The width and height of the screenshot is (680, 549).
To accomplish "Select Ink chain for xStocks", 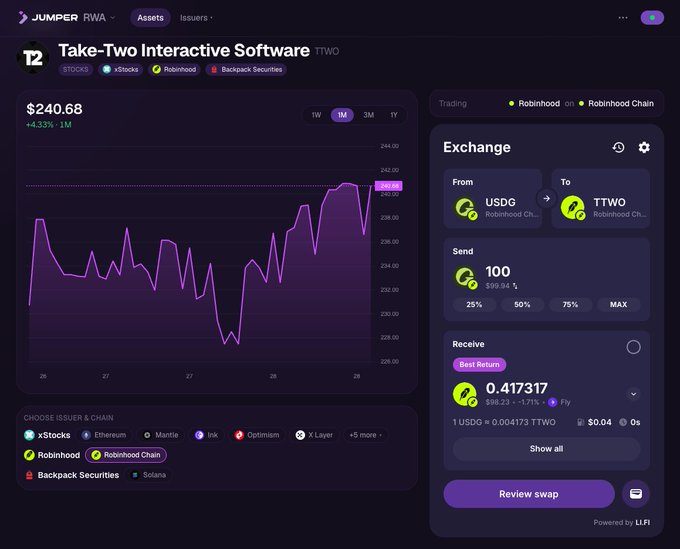I will click(x=206, y=435).
